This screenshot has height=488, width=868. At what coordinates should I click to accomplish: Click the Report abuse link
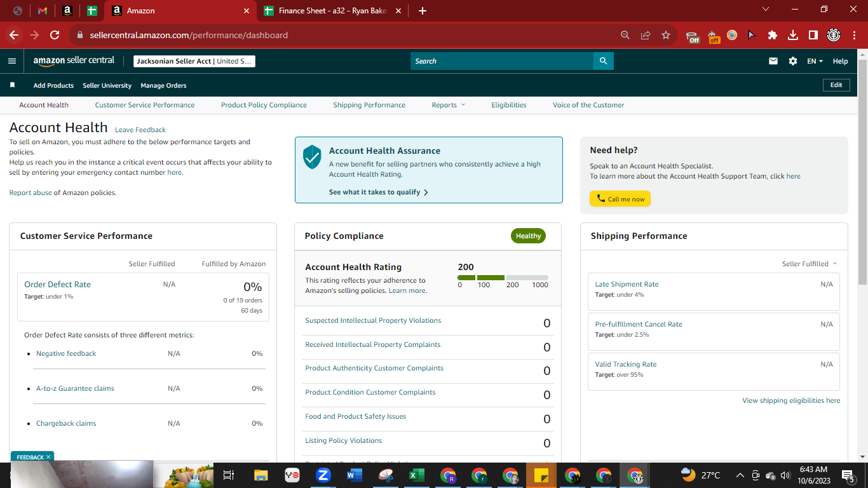31,193
